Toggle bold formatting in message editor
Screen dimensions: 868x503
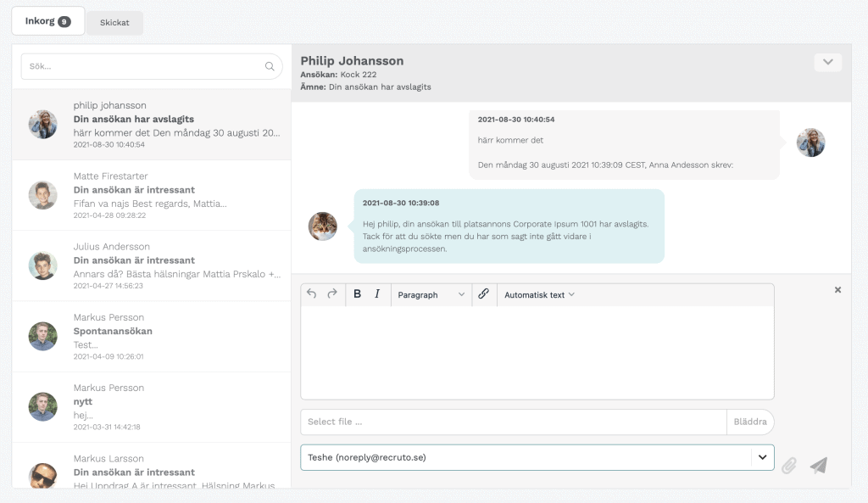357,294
